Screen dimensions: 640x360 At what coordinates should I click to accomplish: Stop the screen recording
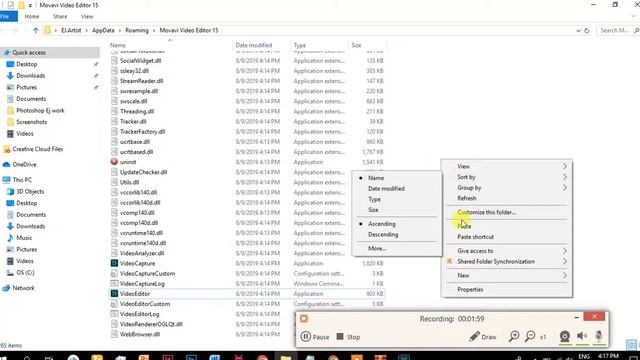point(348,337)
